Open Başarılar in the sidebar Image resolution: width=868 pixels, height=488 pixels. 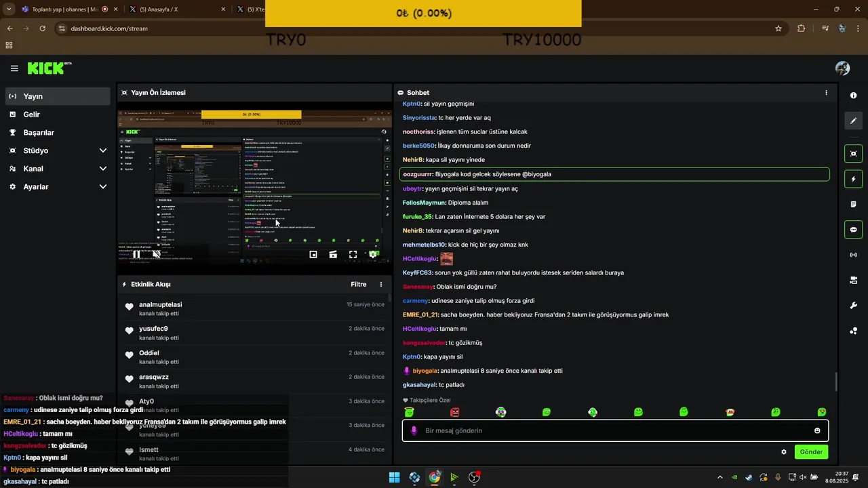pos(58,133)
